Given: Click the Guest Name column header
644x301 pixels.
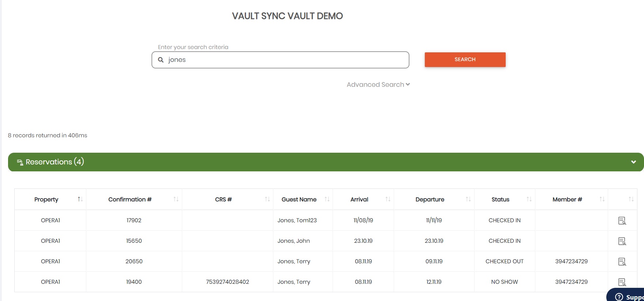Looking at the screenshot, I should point(299,200).
